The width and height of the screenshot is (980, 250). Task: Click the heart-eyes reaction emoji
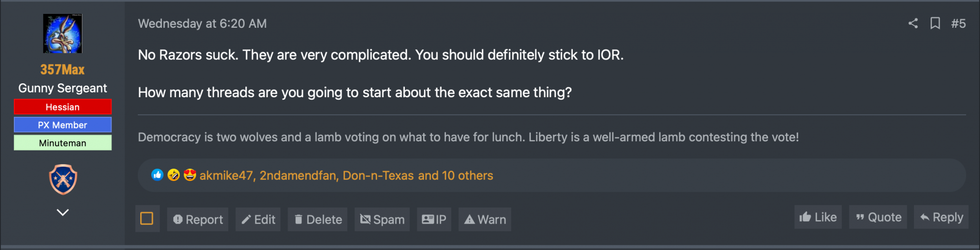click(190, 175)
